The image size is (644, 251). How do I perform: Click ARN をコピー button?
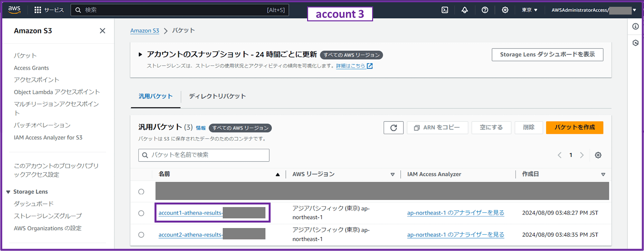click(437, 128)
